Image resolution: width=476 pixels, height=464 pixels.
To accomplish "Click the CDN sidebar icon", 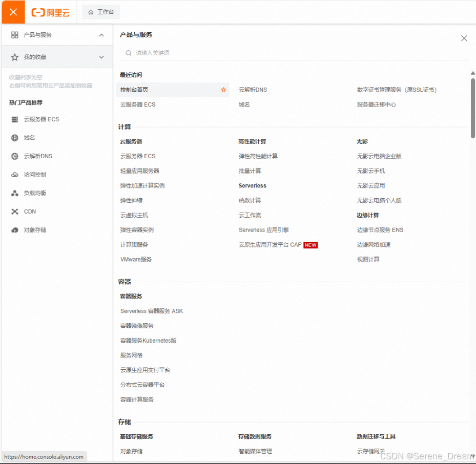I will [x=14, y=212].
